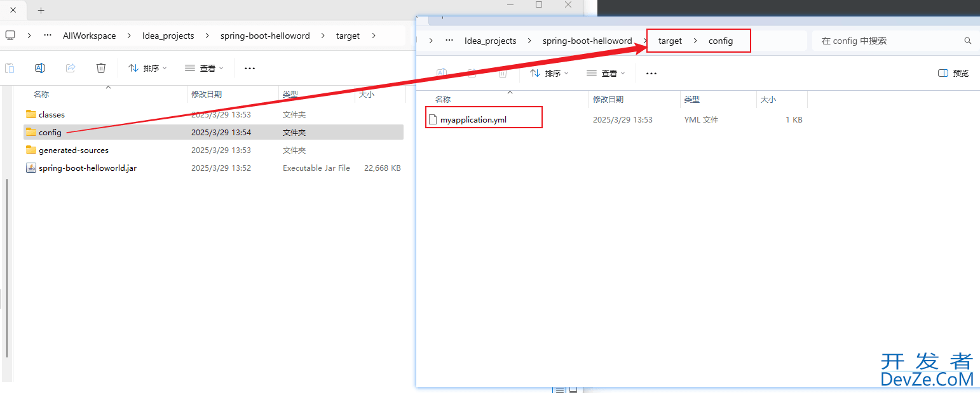Click the This PC monitor icon in target window
This screenshot has width=980, height=393.
tap(10, 36)
